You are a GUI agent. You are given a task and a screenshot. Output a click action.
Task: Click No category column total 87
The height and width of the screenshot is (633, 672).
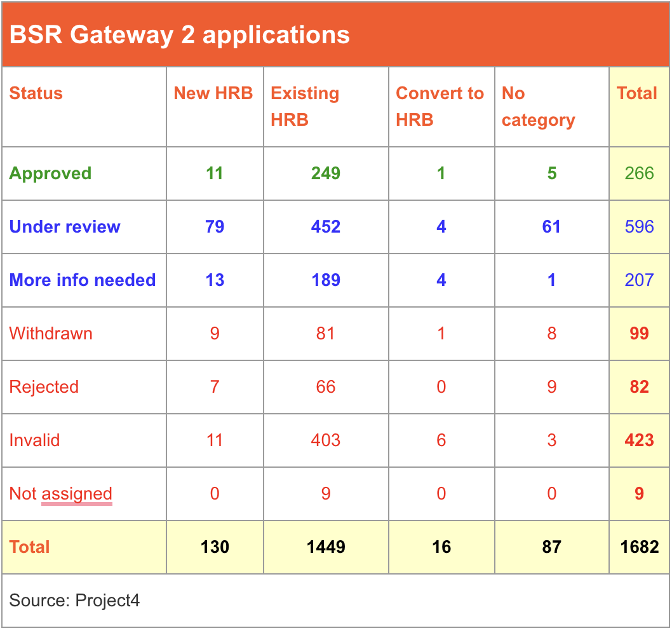[x=551, y=547]
